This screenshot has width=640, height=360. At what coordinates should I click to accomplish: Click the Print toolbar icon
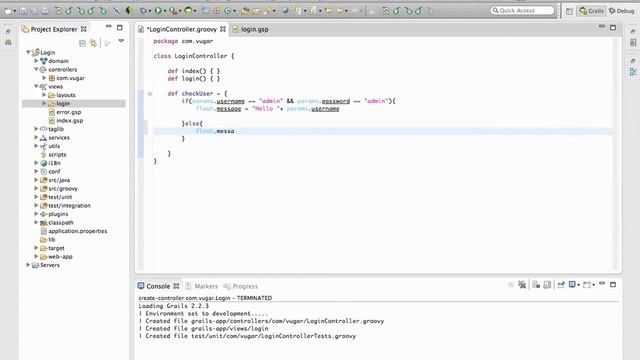click(44, 11)
